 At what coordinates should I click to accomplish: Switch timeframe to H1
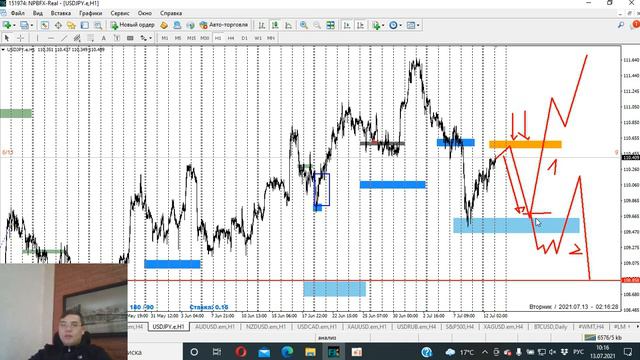218,38
